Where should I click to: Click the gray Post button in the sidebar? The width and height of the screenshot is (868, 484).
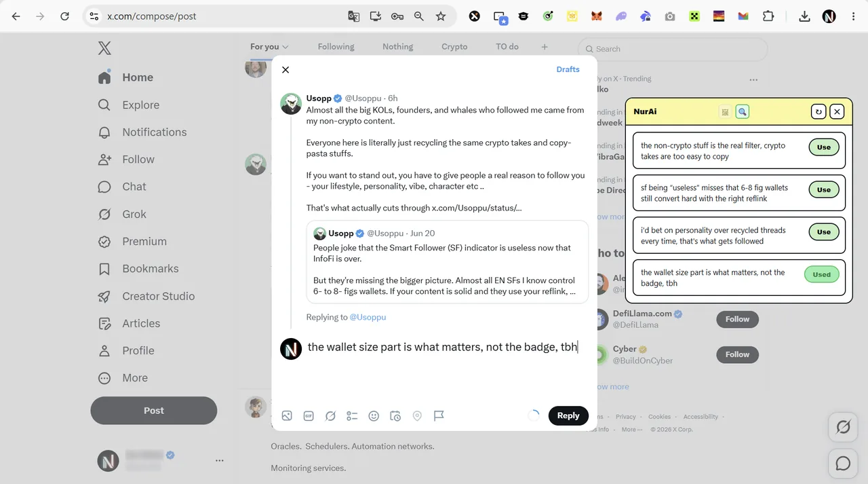coord(154,411)
